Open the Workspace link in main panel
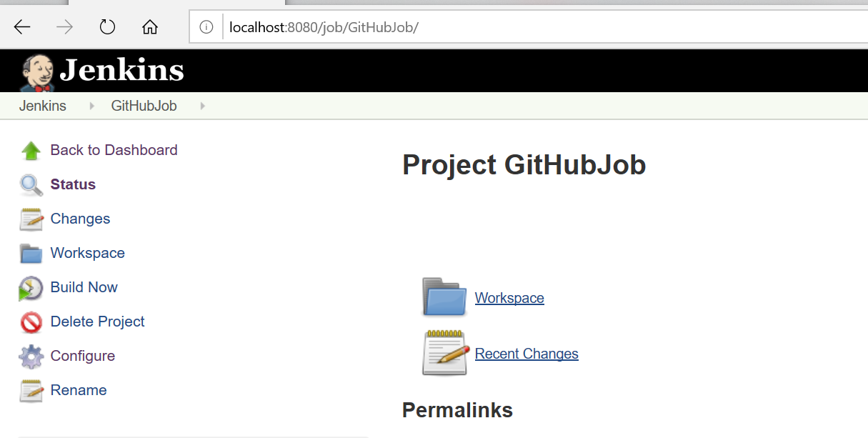This screenshot has width=868, height=438. click(509, 298)
